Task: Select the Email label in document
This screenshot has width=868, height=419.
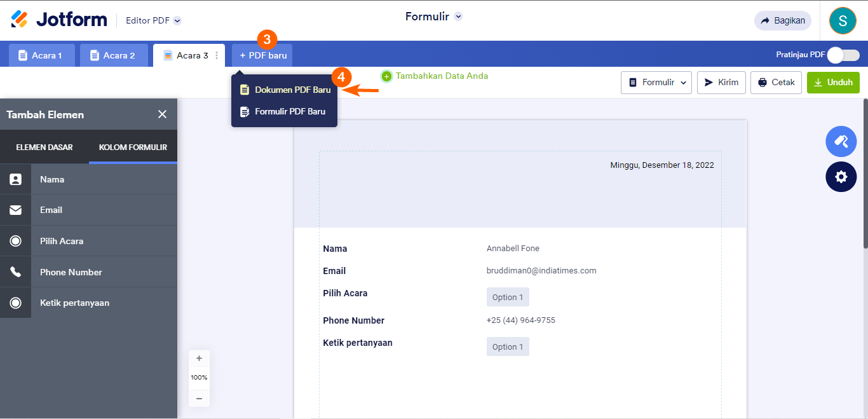Action: [334, 271]
